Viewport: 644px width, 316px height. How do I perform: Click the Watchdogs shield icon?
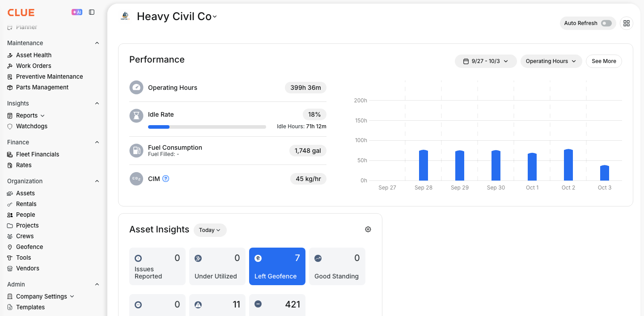pyautogui.click(x=10, y=126)
